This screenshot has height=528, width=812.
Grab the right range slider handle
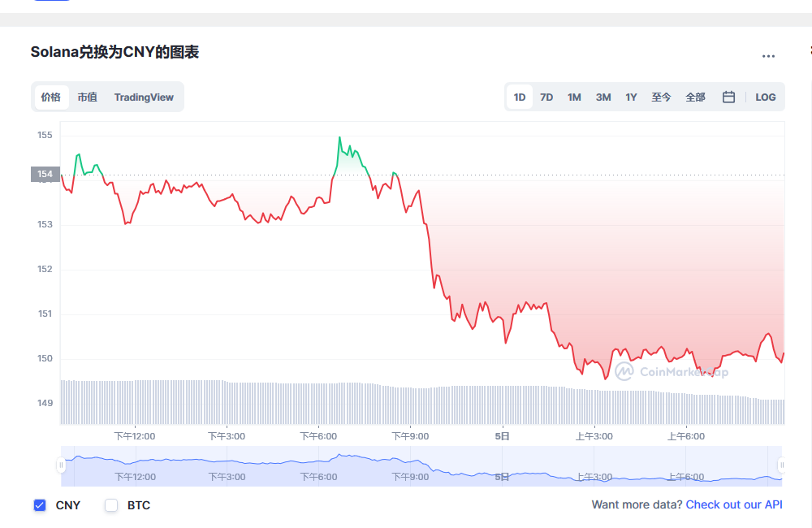(x=782, y=465)
